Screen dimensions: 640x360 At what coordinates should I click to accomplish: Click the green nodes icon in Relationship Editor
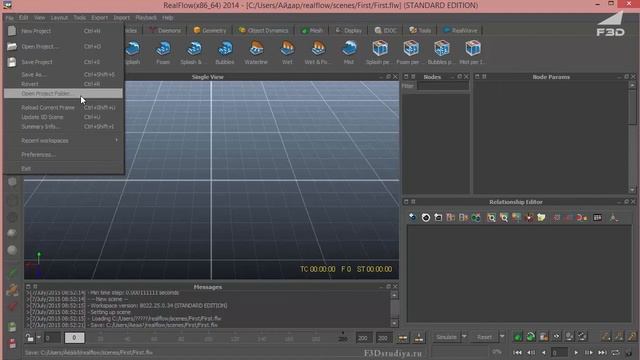(476, 218)
